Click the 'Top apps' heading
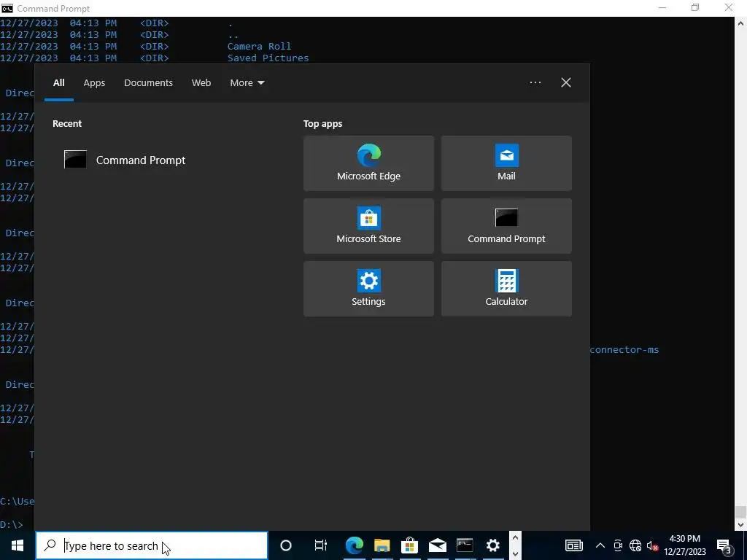Viewport: 747px width, 560px height. 322,123
